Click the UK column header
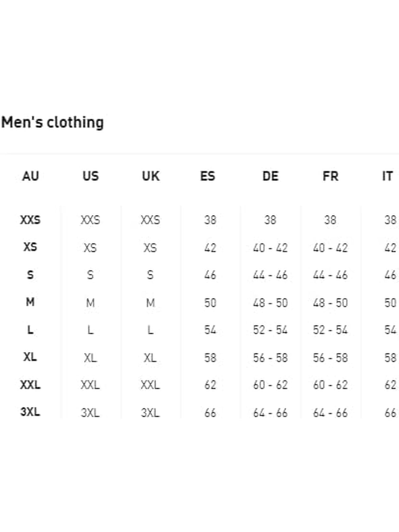The width and height of the screenshot is (399, 532). [x=151, y=176]
